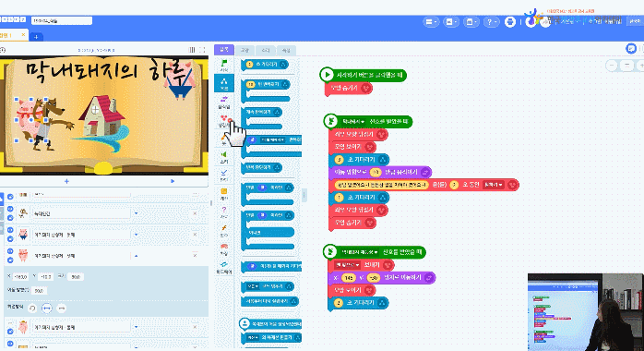
Task: Select the Flow block category
Action: pyautogui.click(x=224, y=83)
